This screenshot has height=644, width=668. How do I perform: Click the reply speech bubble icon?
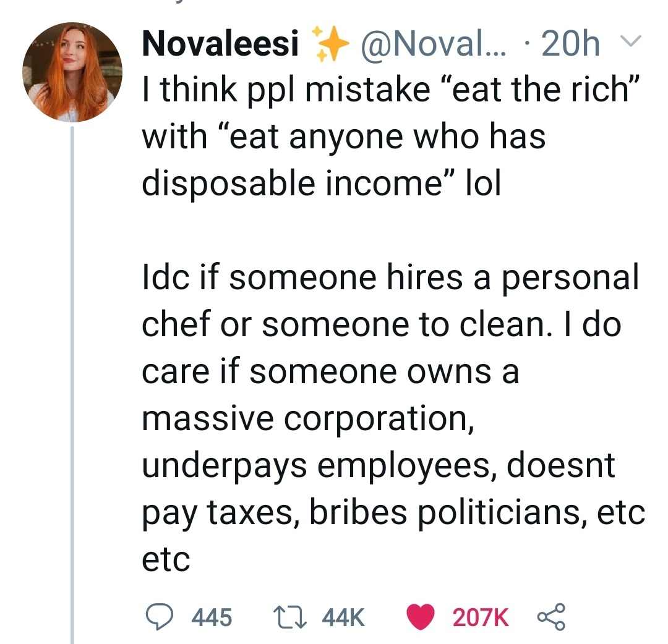coord(160,616)
